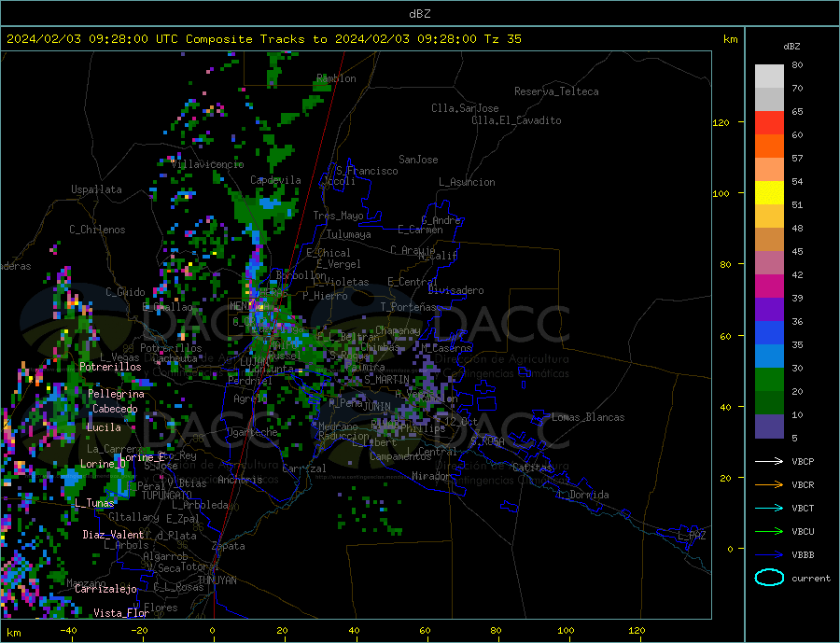Screen dimensions: 840x643
Task: Click the 'current' legend label
Action: pyautogui.click(x=811, y=579)
